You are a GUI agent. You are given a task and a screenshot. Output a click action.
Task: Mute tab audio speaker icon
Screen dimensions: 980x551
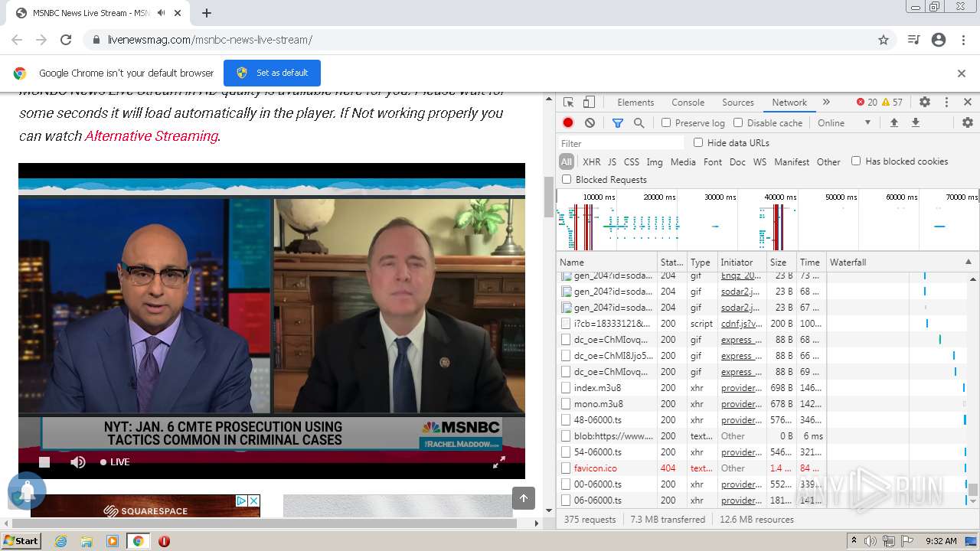161,13
